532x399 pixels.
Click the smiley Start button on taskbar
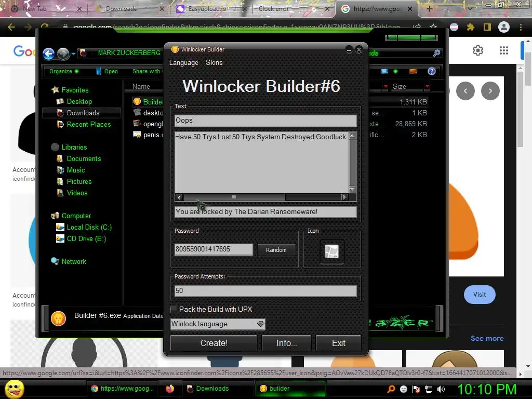point(14,389)
